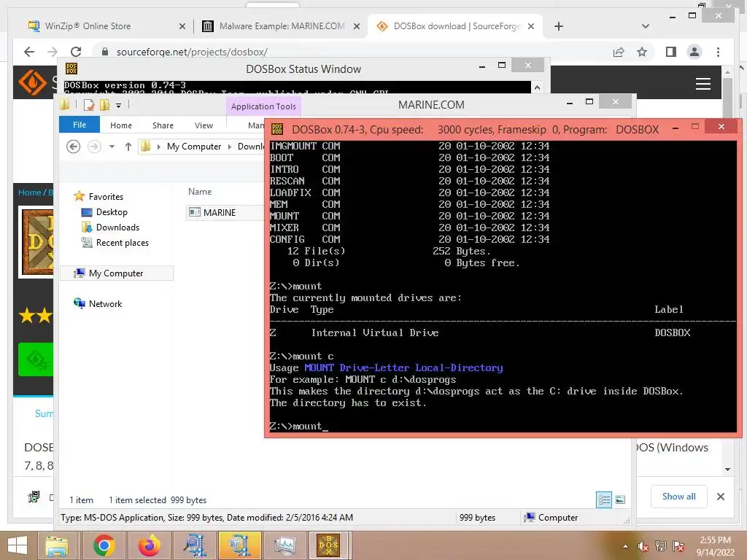Open Chrome profile avatar
Viewport: 747px width, 560px height.
pos(694,52)
